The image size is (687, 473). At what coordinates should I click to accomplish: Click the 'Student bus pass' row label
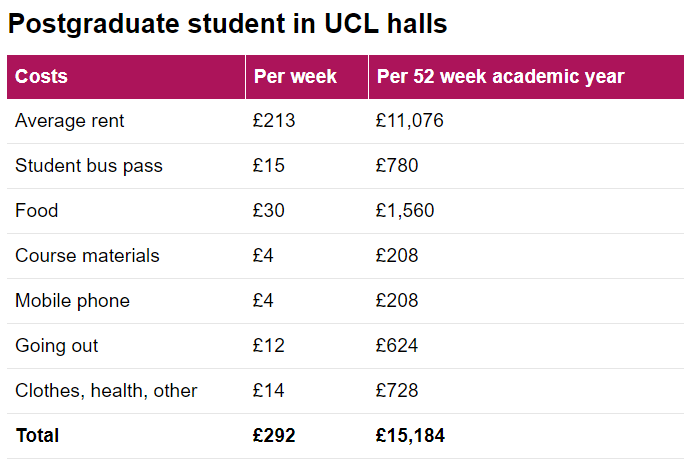point(88,166)
